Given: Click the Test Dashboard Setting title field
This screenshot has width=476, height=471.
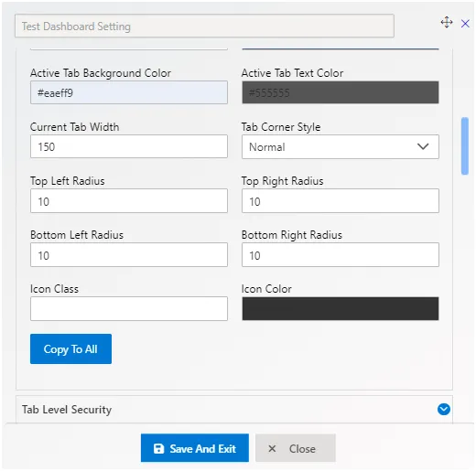Looking at the screenshot, I should [x=204, y=26].
